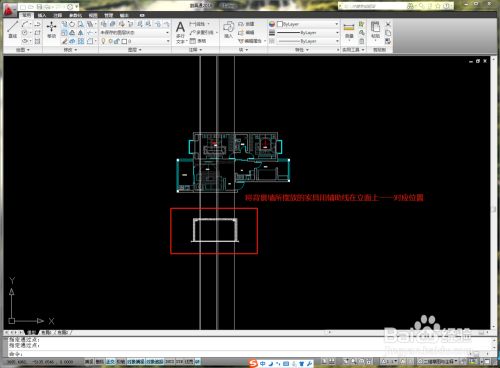Viewport: 500px width, 368px height.
Task: Toggle Object Snap (对象捕捉) in status bar
Action: coord(136,361)
